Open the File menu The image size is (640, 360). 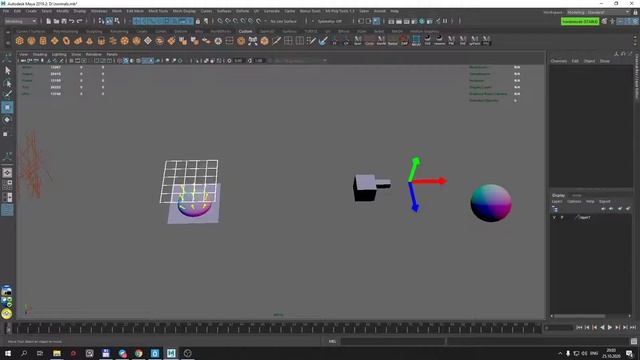click(6, 11)
